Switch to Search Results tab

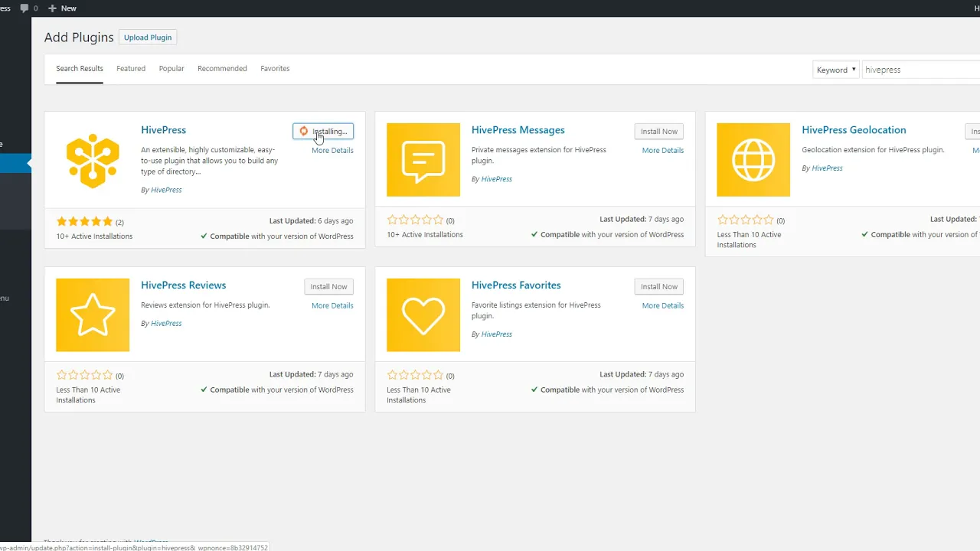coord(80,69)
